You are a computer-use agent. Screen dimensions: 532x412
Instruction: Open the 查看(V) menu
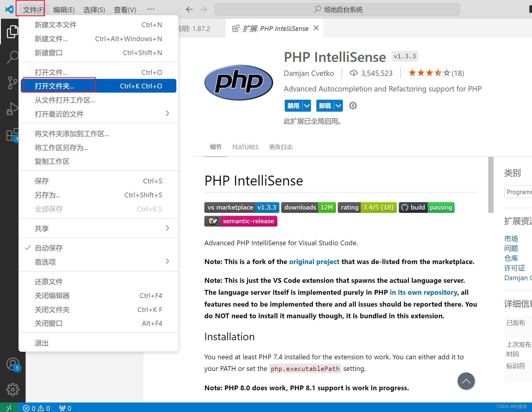pos(125,10)
